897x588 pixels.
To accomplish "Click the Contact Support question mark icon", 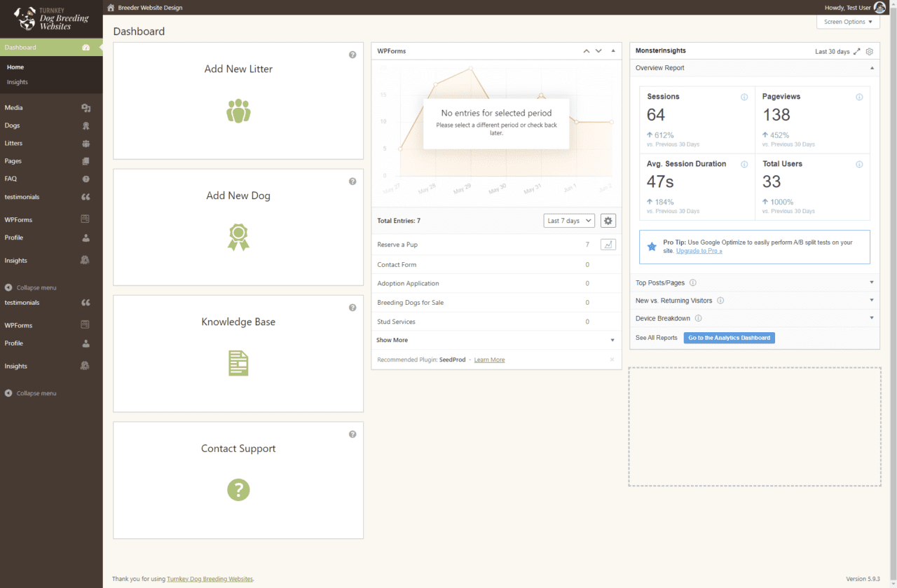I will click(x=238, y=489).
